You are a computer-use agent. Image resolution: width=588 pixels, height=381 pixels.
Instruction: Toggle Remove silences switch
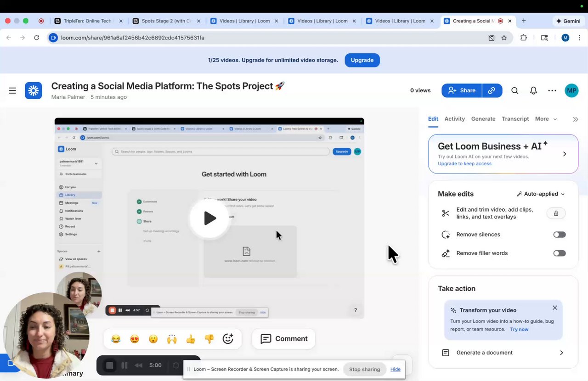point(559,235)
